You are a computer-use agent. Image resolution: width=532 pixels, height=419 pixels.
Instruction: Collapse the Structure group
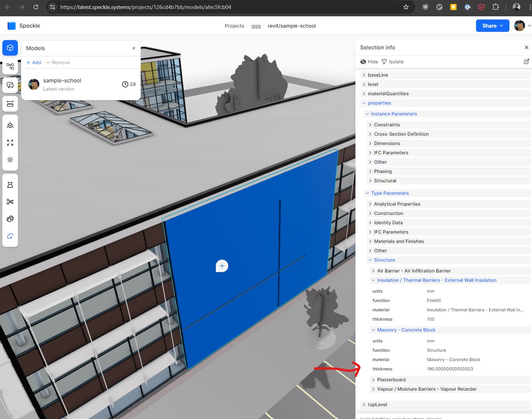[448, 260]
